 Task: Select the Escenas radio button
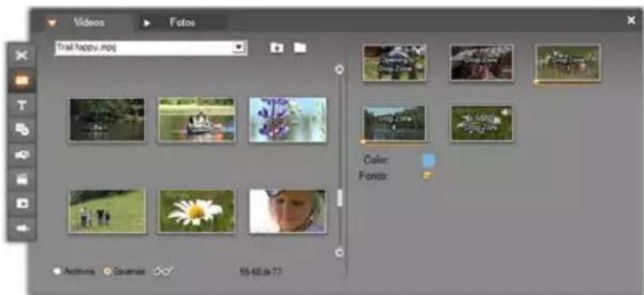pos(107,272)
